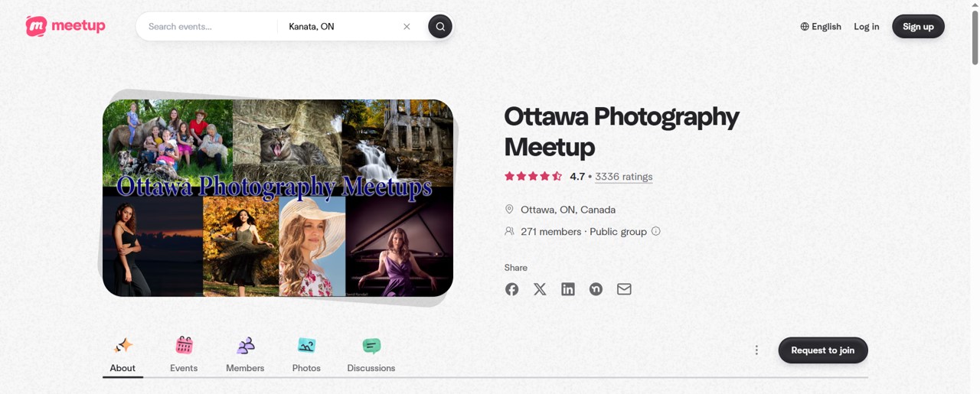Open the 3336 ratings link

[x=623, y=177]
